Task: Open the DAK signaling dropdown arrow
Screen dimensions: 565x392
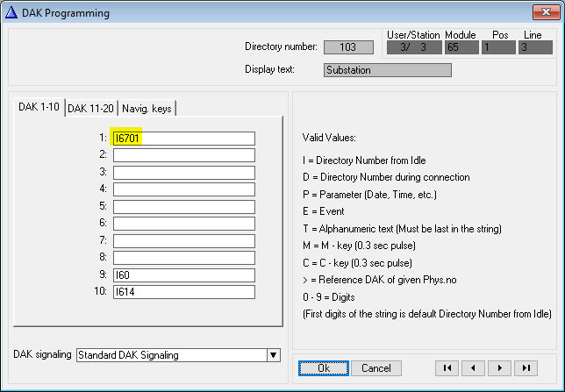Action: pyautogui.click(x=274, y=355)
